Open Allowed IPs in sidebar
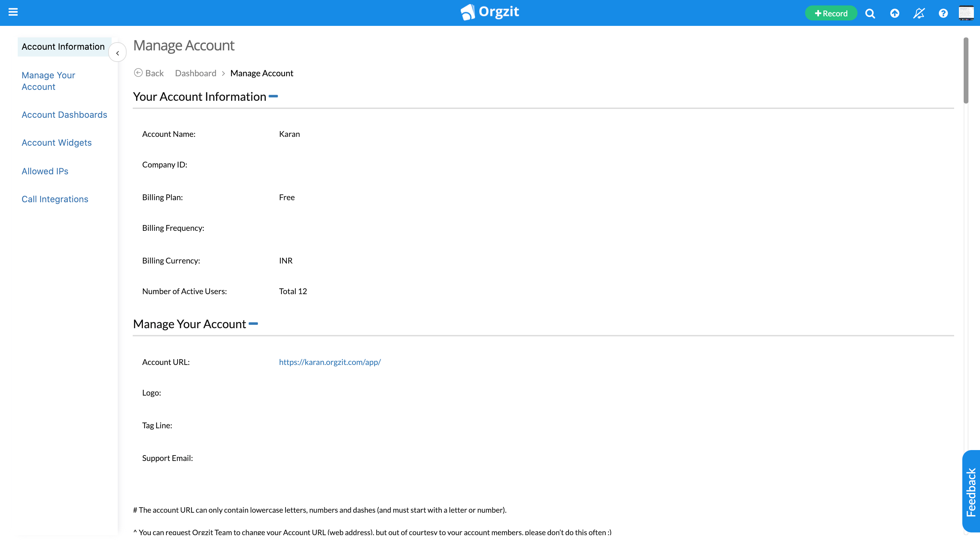This screenshot has width=980, height=559. click(45, 171)
